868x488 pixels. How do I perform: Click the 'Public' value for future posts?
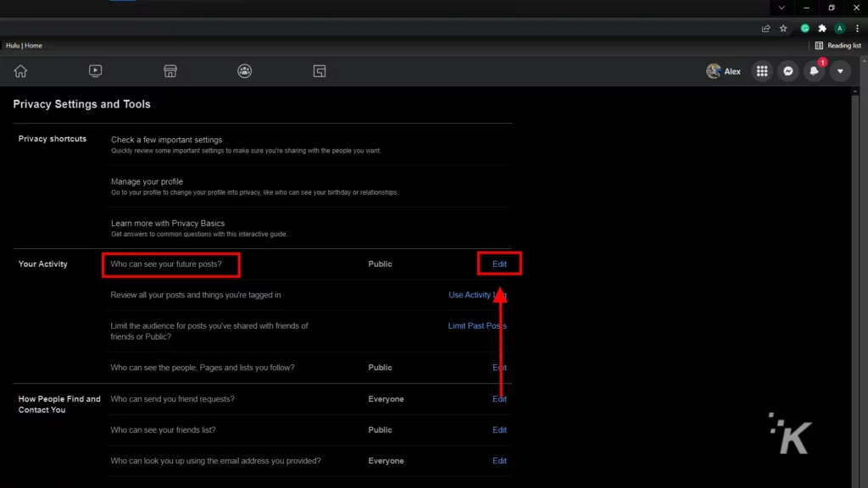(380, 264)
